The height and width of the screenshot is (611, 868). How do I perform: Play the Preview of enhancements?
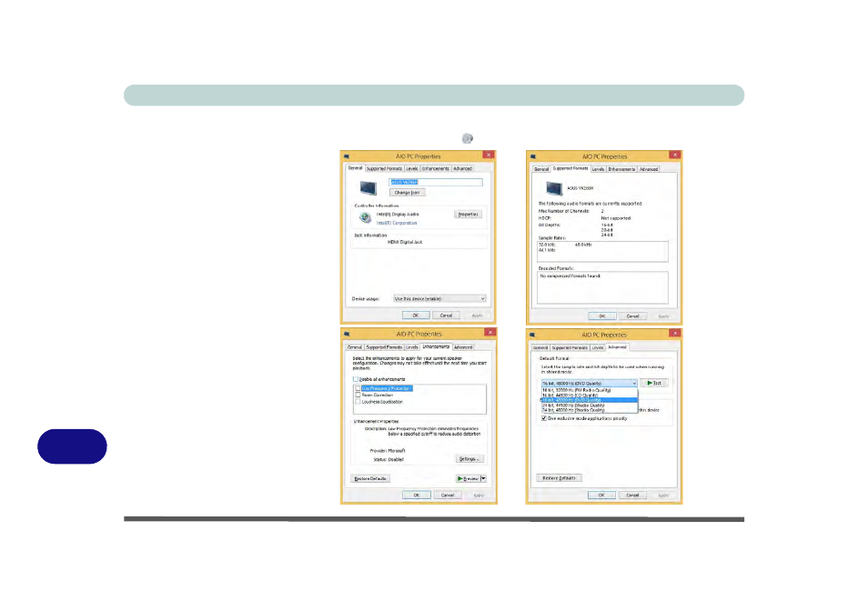pyautogui.click(x=468, y=478)
